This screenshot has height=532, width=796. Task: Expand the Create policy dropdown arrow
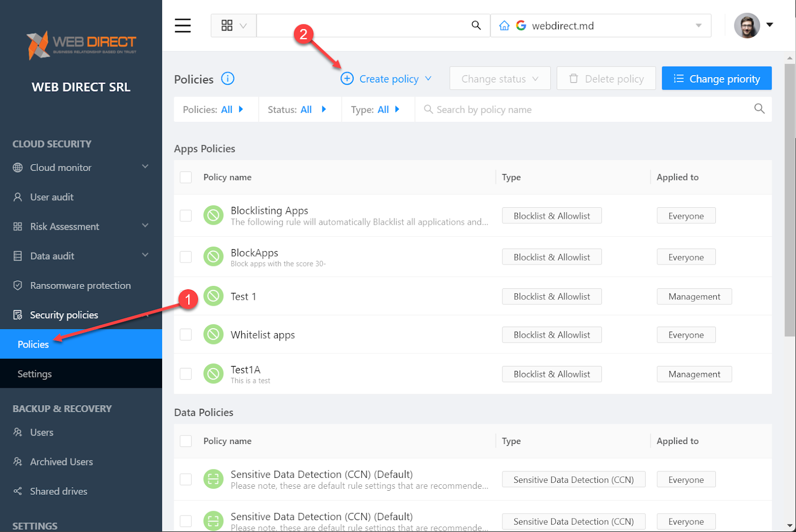(x=429, y=79)
